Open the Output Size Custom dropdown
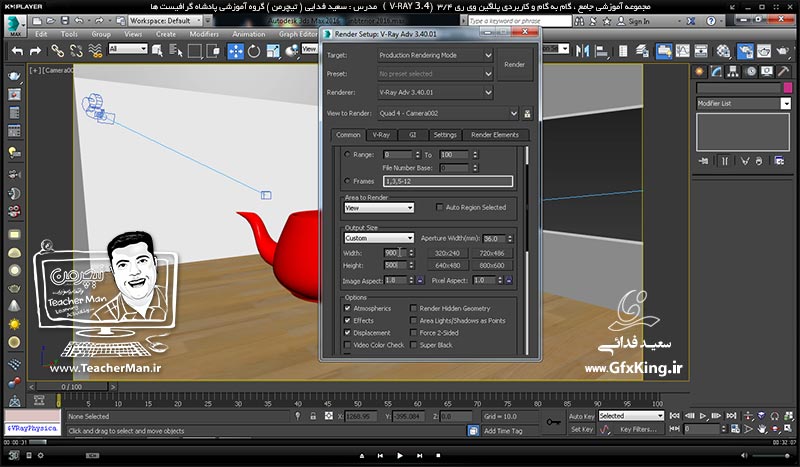The height and width of the screenshot is (467, 800). (x=379, y=238)
